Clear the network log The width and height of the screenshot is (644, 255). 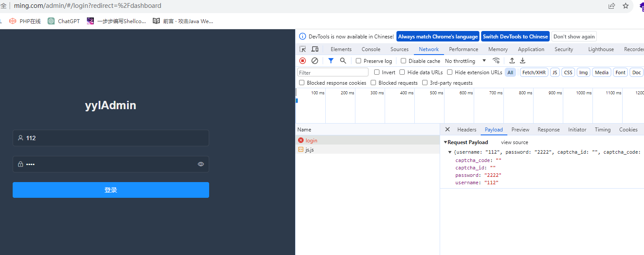(314, 61)
